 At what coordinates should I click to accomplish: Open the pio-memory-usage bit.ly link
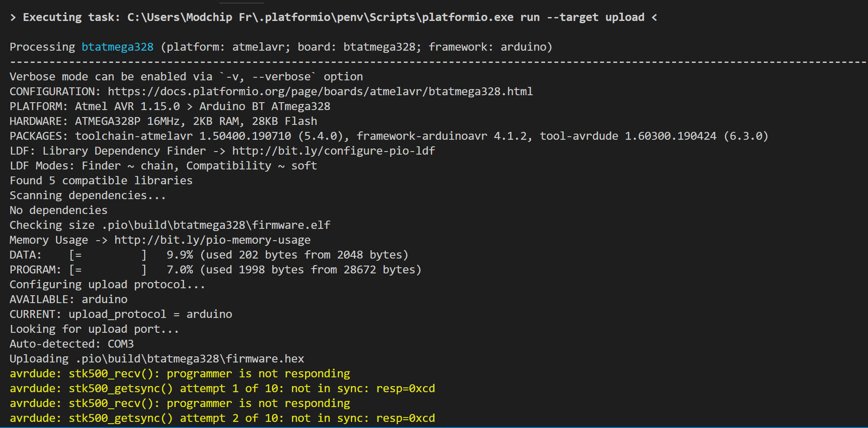213,240
